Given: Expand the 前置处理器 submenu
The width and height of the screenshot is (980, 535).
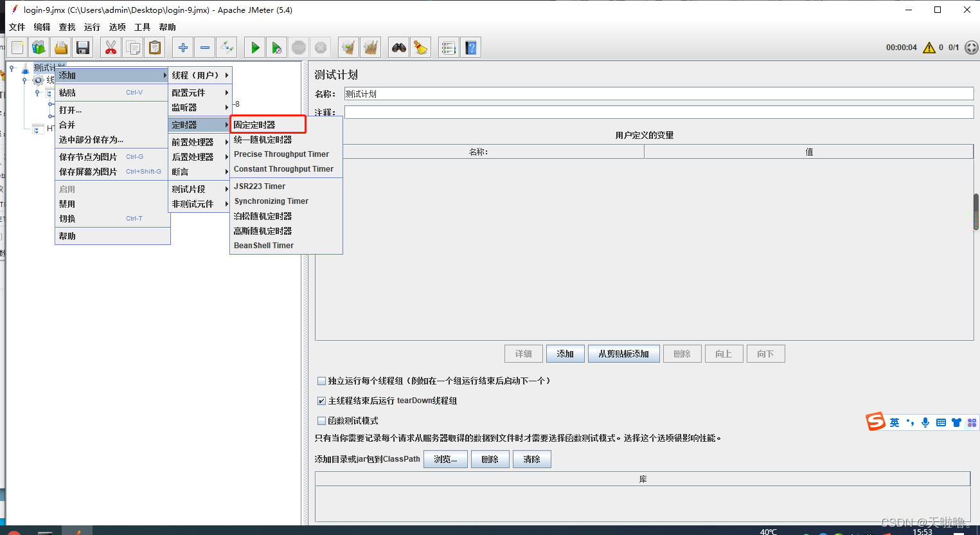Looking at the screenshot, I should 200,142.
